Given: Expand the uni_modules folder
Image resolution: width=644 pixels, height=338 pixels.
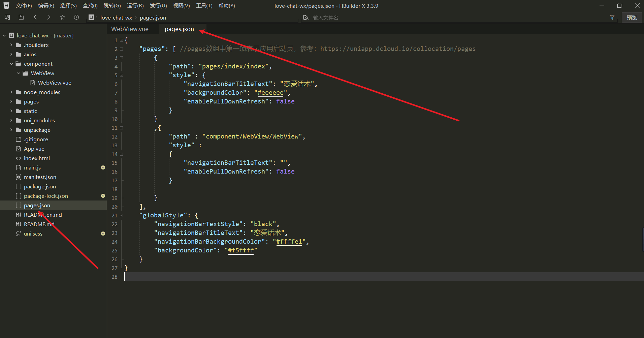Looking at the screenshot, I should tap(11, 120).
